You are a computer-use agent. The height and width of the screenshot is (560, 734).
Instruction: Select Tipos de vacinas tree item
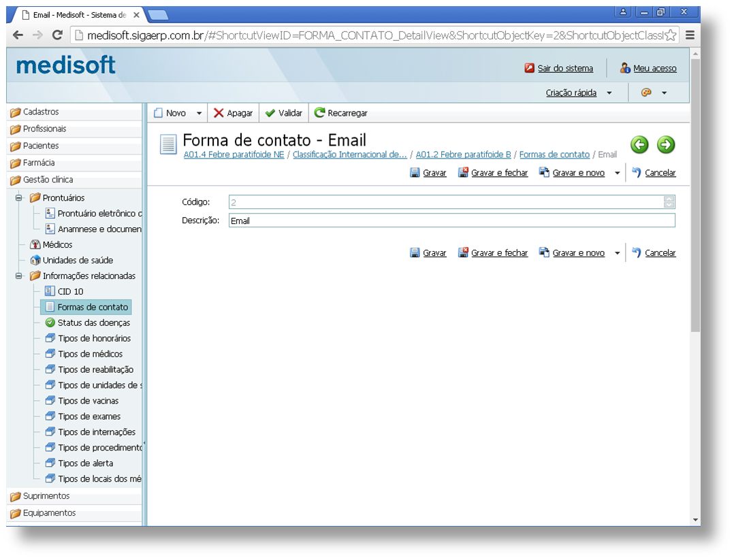(x=82, y=401)
